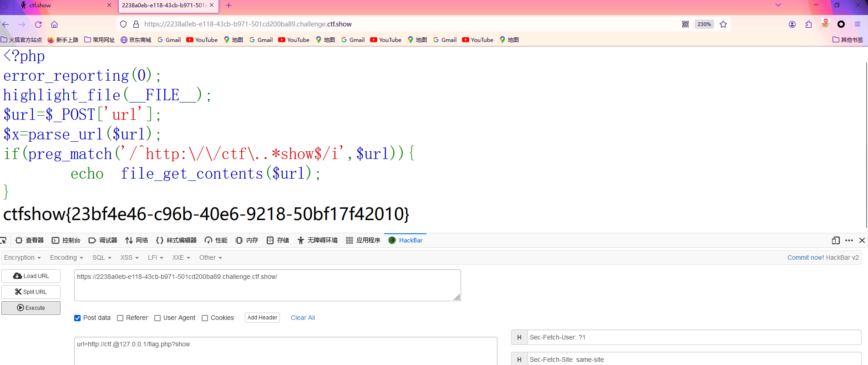Expand the Encryption dropdown
The width and height of the screenshot is (868, 365).
pyautogui.click(x=22, y=257)
